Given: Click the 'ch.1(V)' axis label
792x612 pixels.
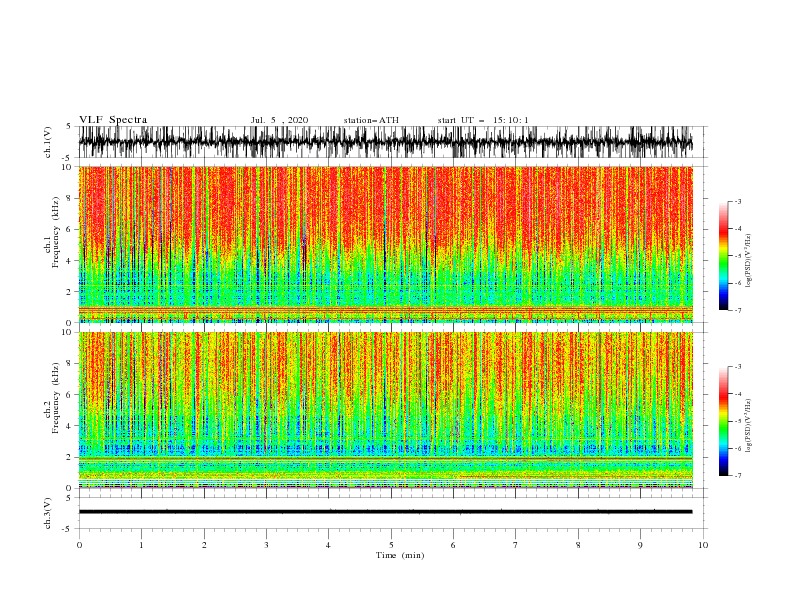Looking at the screenshot, I should (48, 142).
